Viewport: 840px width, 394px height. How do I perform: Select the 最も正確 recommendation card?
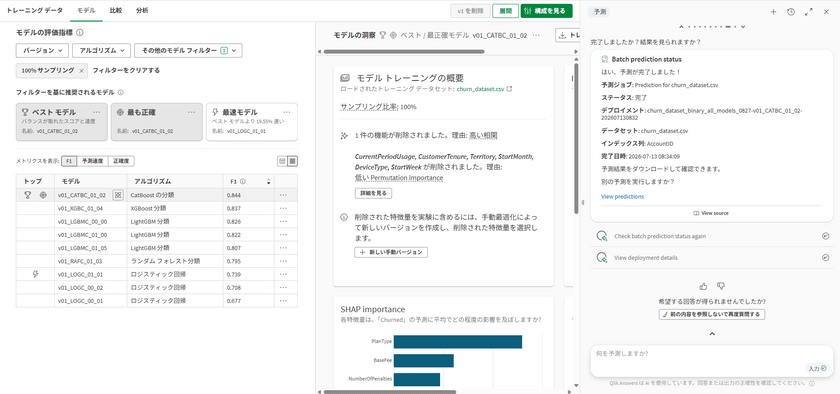coord(157,122)
